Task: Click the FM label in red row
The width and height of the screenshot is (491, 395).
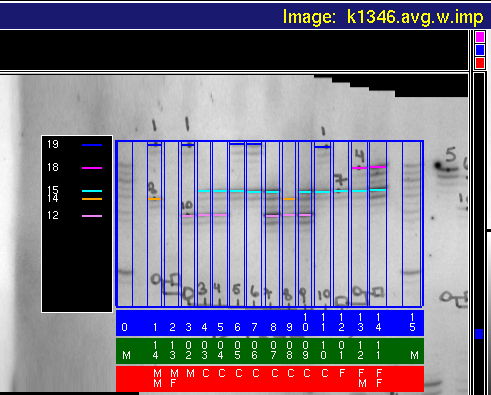Action: click(362, 378)
